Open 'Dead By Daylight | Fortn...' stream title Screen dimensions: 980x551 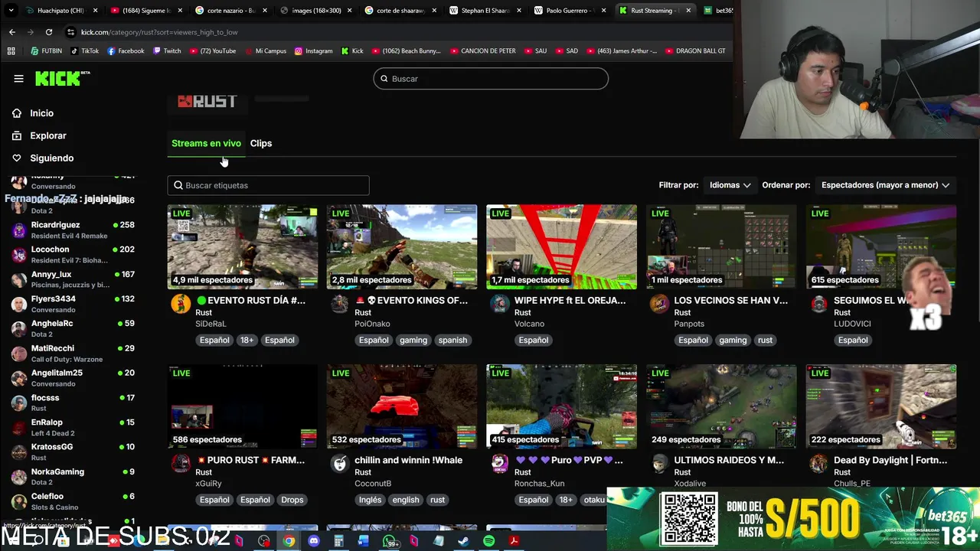tap(890, 461)
